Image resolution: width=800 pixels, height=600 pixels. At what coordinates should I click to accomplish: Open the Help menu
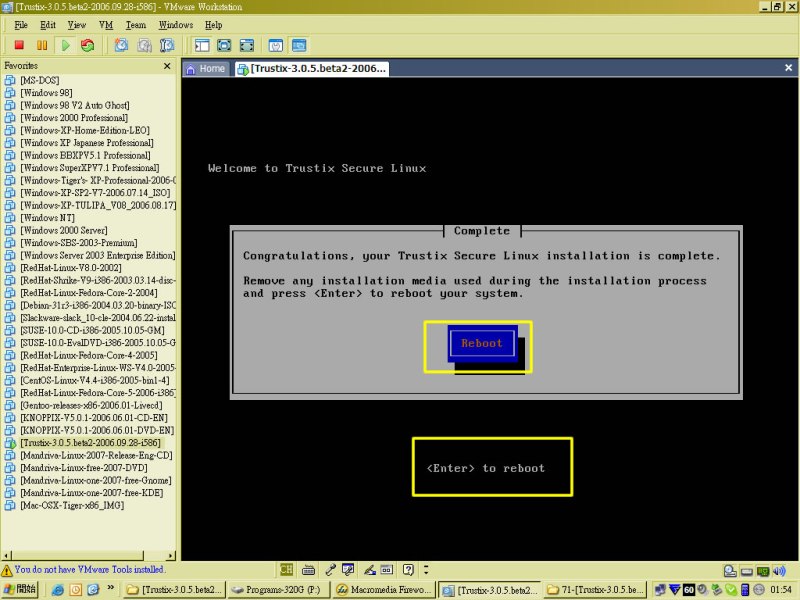(213, 25)
